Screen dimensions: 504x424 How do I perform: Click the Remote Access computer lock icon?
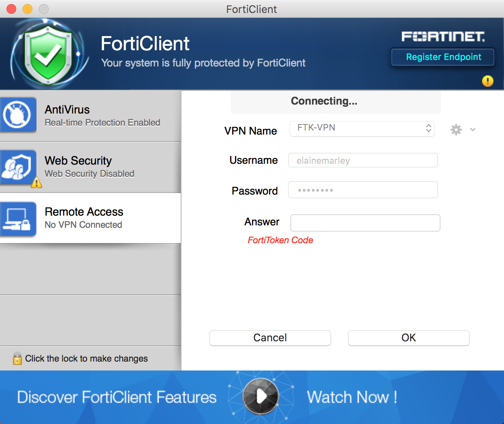point(18,219)
